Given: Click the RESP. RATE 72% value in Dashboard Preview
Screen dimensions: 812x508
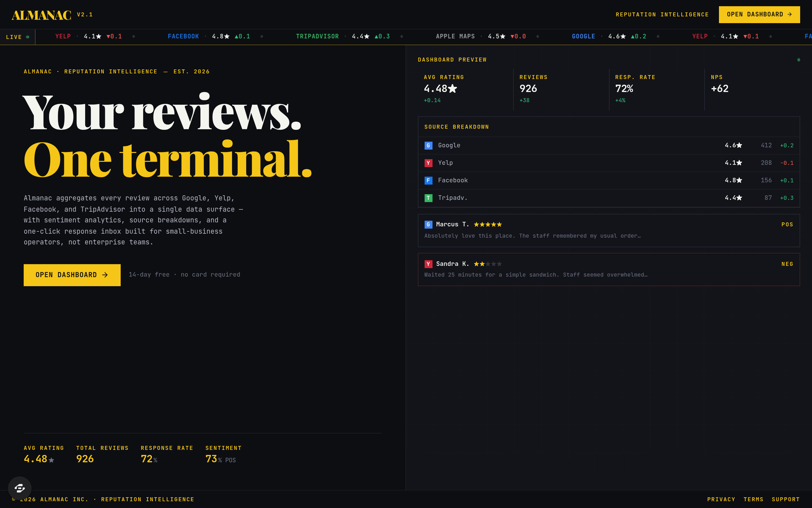Looking at the screenshot, I should (x=624, y=89).
